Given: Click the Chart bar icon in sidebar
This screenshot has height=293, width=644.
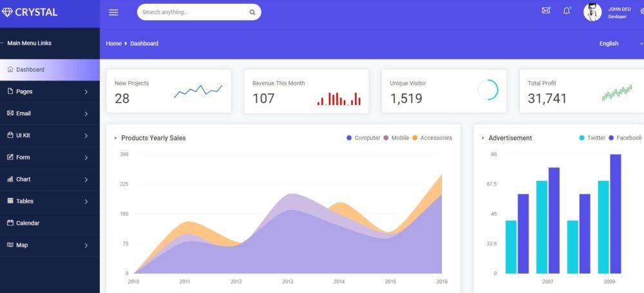Looking at the screenshot, I should (x=10, y=179).
